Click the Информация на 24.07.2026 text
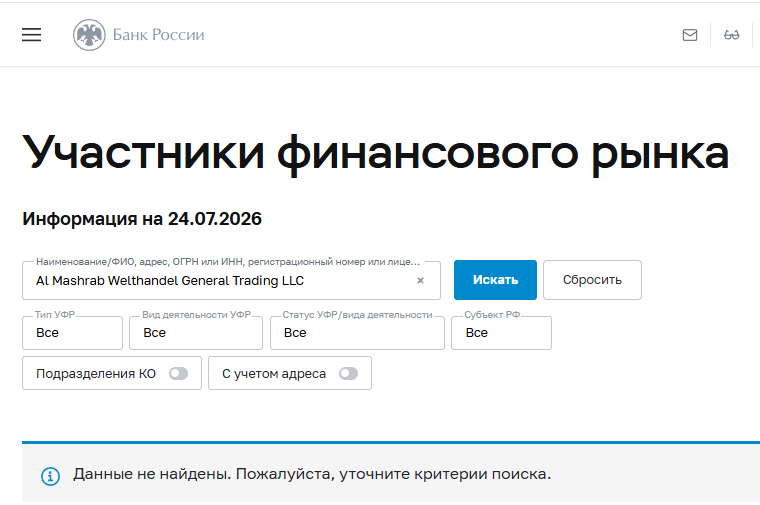Viewport: 760px width, 505px height. tap(142, 219)
